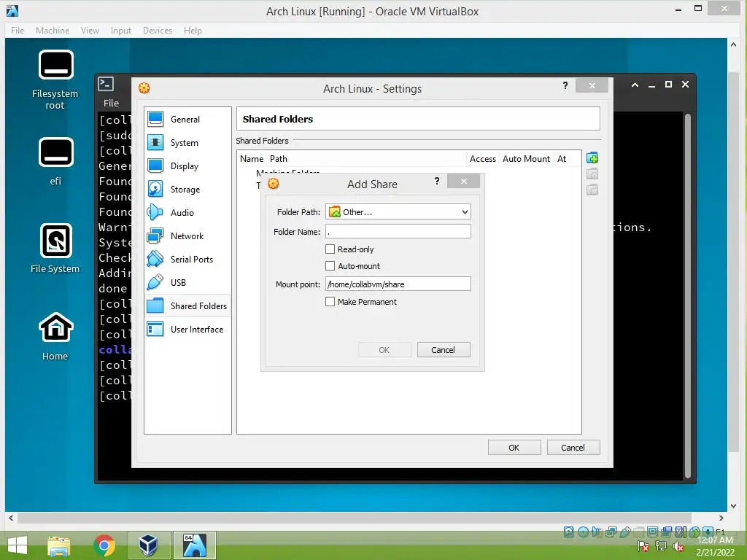The height and width of the screenshot is (560, 747).
Task: Open the System settings category
Action: tap(187, 143)
